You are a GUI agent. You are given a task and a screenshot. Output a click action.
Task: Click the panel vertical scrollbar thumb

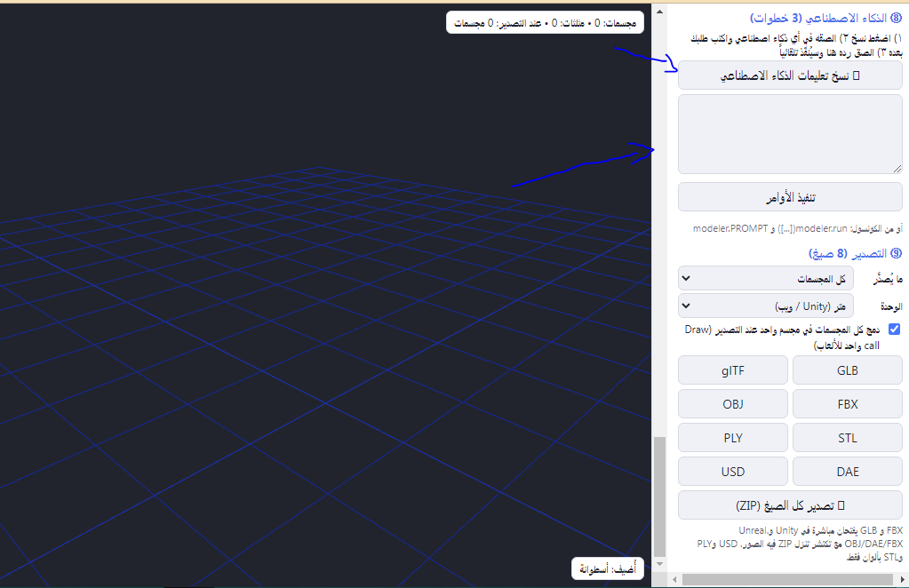click(x=659, y=497)
